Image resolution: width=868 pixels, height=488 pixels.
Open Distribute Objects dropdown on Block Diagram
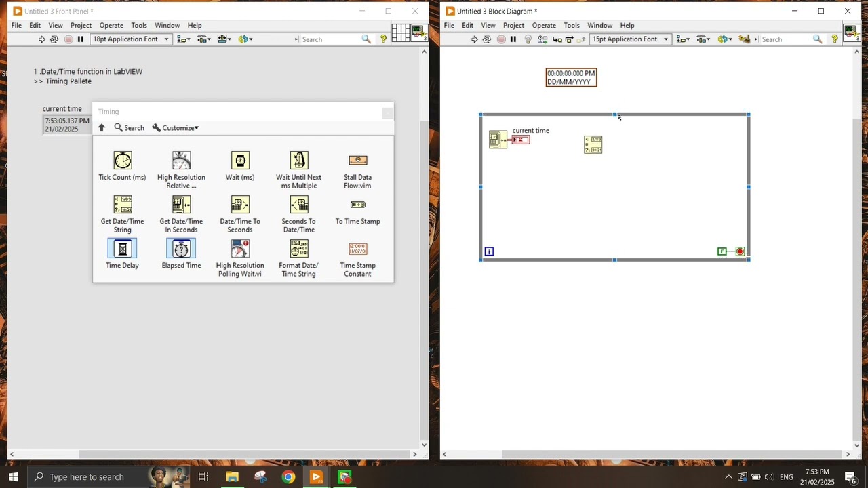point(703,39)
